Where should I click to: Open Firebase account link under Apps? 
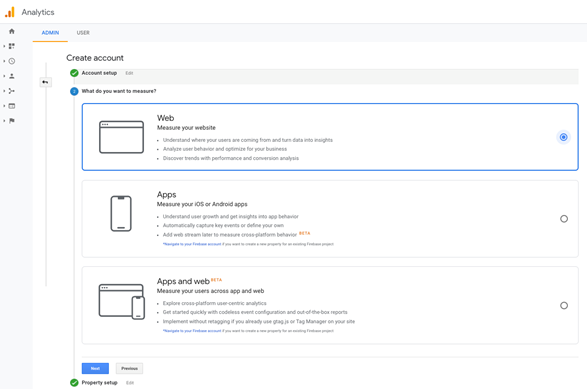[192, 244]
